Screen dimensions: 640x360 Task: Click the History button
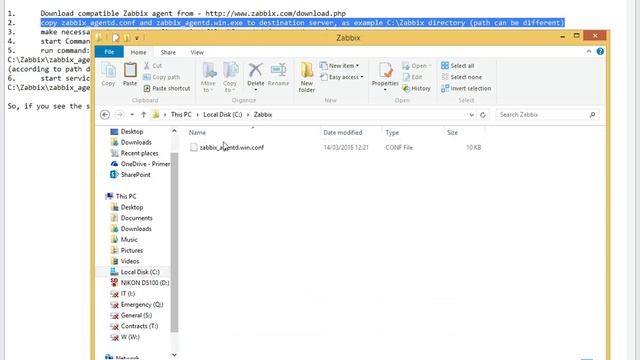(x=416, y=89)
